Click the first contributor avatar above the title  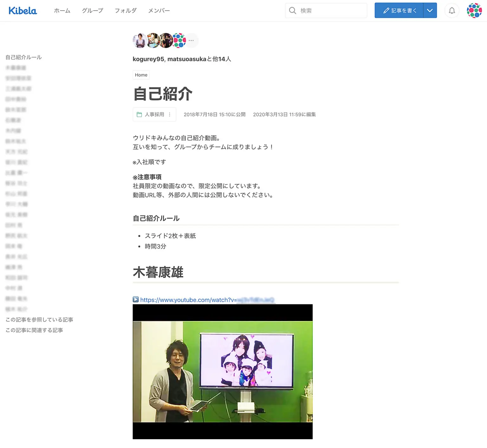(x=140, y=40)
